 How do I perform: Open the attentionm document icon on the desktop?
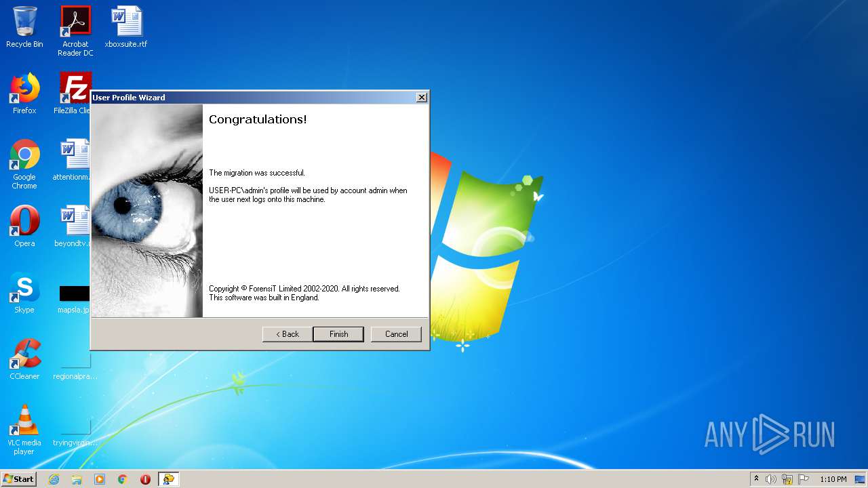(73, 160)
